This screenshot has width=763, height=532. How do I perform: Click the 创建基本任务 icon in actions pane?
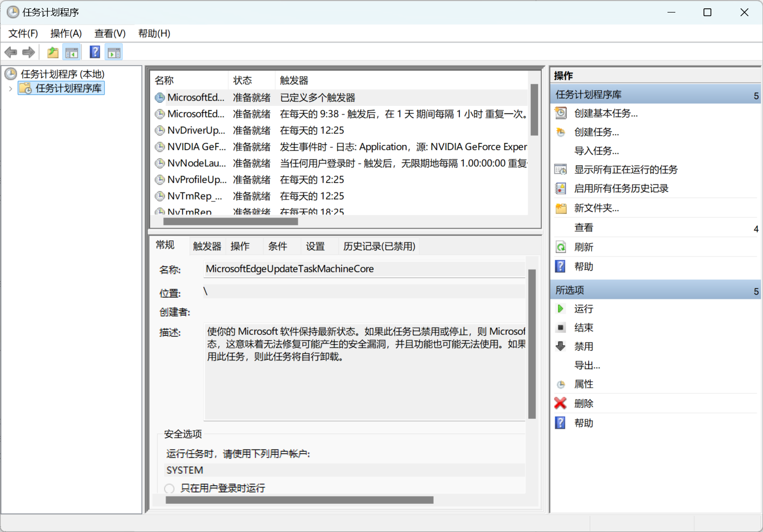click(x=561, y=113)
